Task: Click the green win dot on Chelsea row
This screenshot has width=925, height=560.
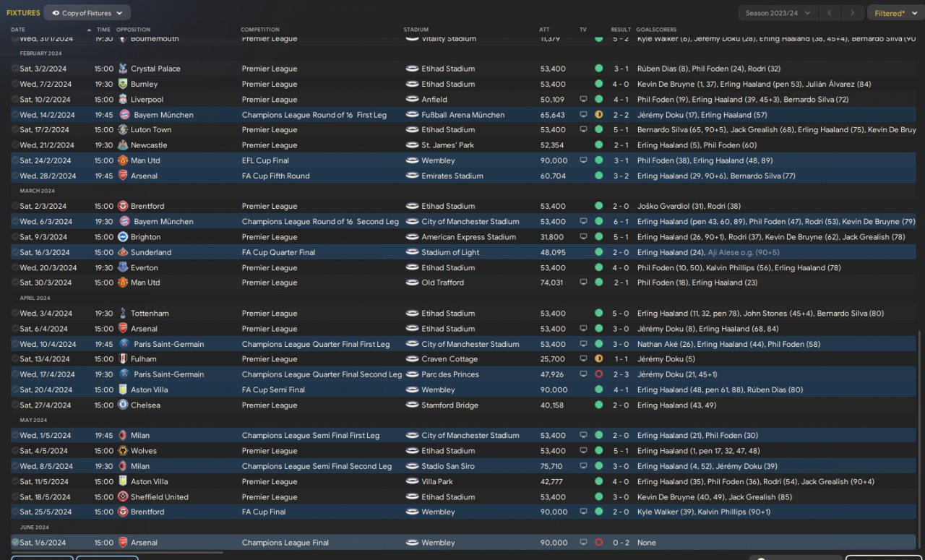Action: pos(598,405)
